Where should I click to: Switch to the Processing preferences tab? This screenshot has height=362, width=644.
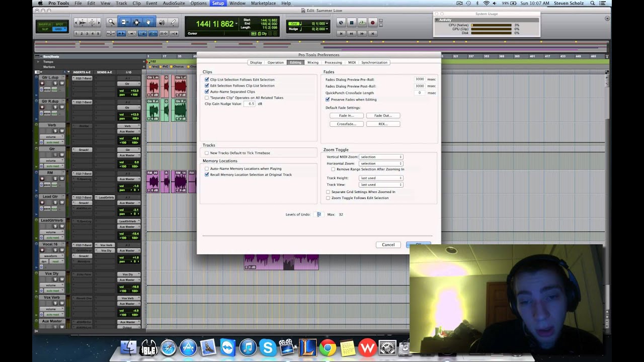[333, 62]
